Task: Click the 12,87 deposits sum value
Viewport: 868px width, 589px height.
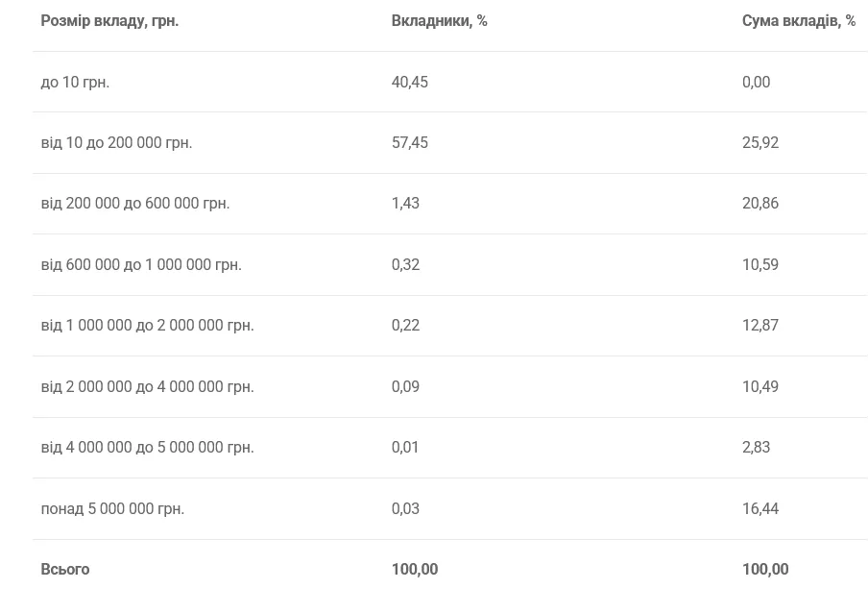Action: pos(760,326)
